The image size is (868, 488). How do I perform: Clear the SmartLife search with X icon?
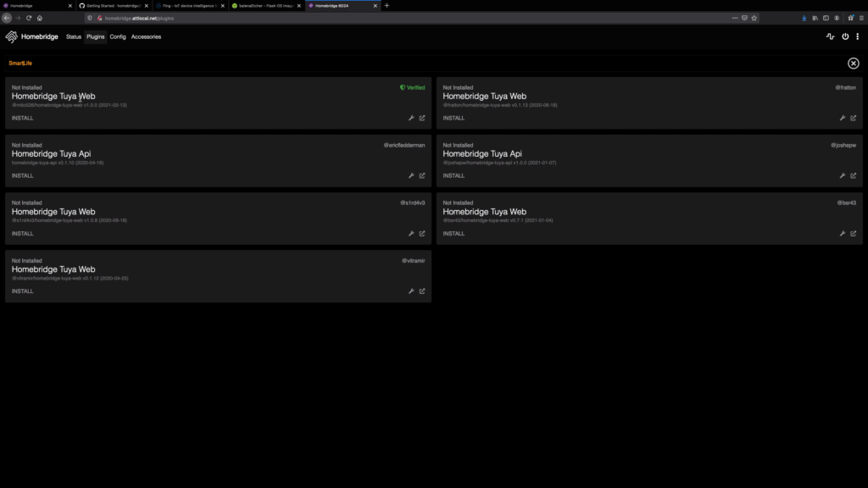point(854,63)
